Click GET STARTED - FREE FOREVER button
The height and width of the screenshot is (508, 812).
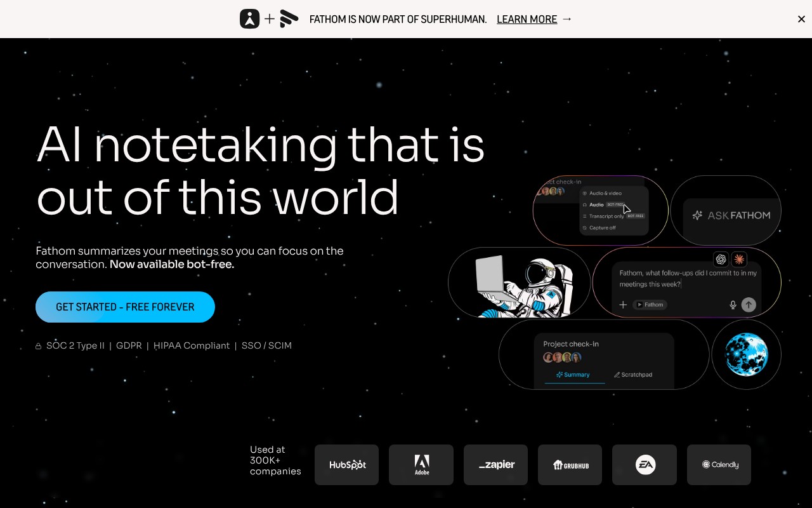pos(125,307)
